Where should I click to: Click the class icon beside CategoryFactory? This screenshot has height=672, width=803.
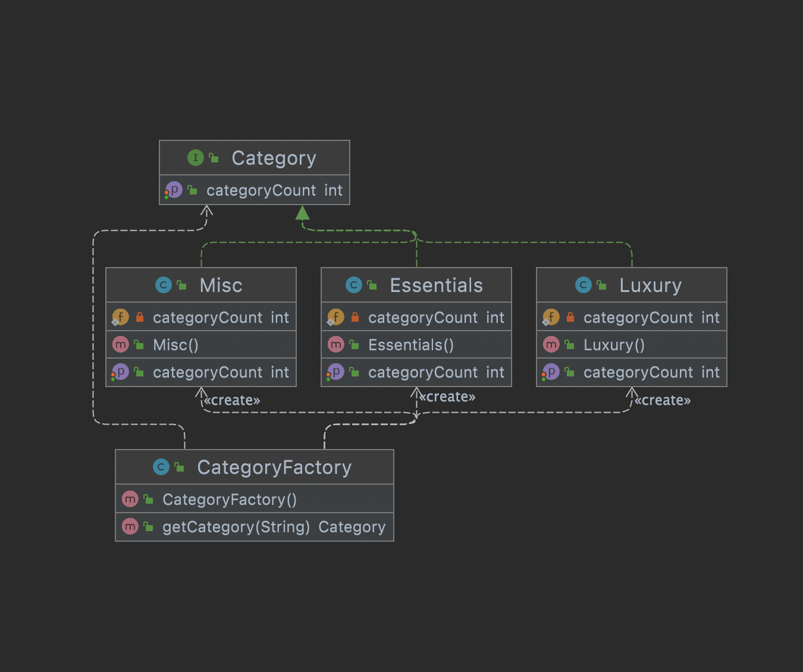[x=162, y=467]
